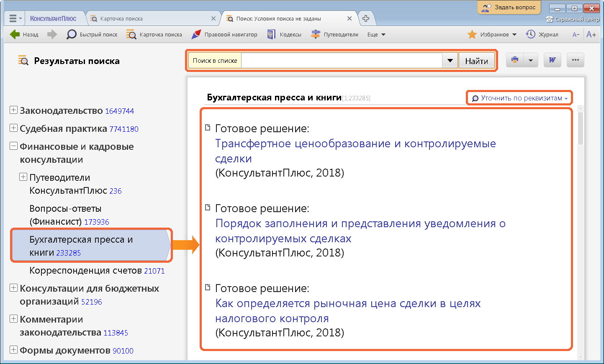The image size is (604, 364).
Task: Expand Путеводители КонсультантПлюс node
Action: (23, 177)
